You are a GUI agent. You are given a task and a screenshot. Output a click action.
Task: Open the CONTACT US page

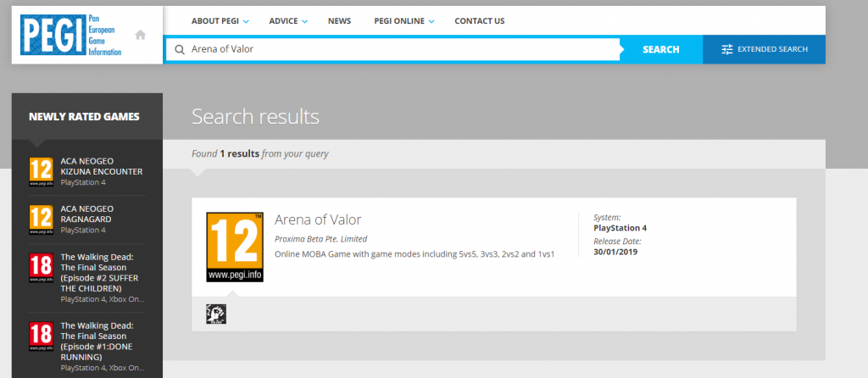click(x=480, y=21)
